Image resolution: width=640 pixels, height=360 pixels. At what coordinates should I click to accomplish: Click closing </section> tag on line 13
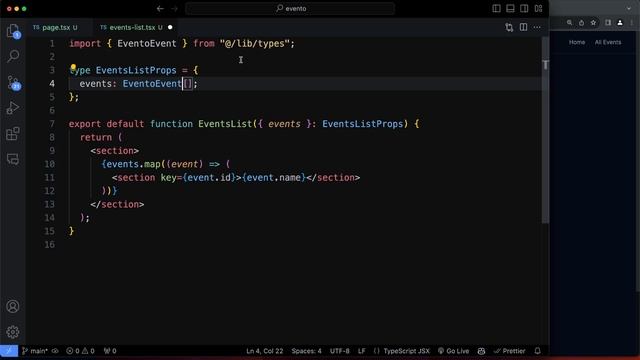click(117, 204)
